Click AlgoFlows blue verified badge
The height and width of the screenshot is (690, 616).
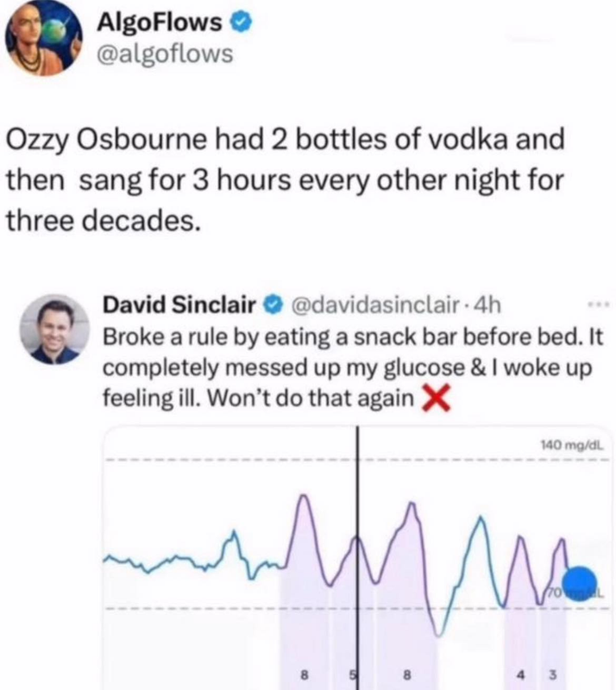click(x=242, y=23)
